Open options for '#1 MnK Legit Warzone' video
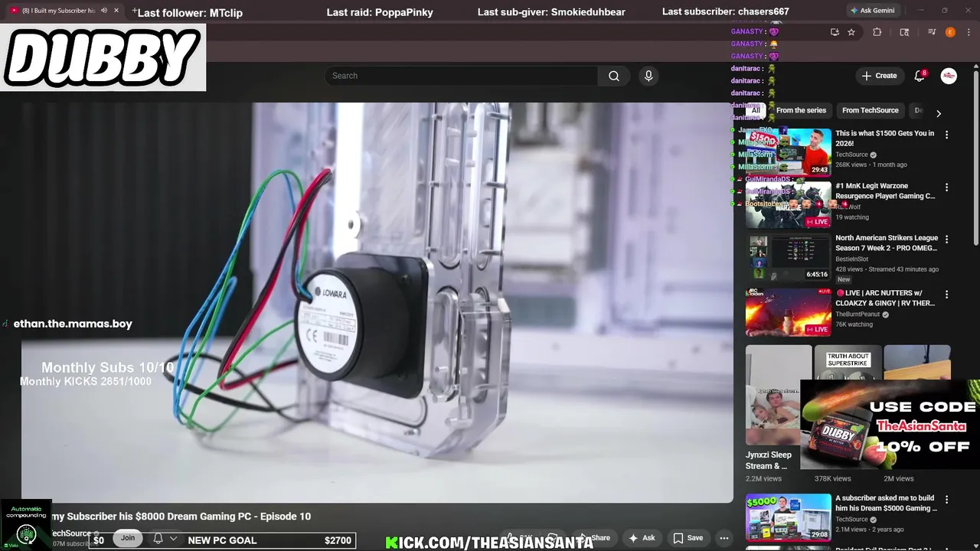 946,187
